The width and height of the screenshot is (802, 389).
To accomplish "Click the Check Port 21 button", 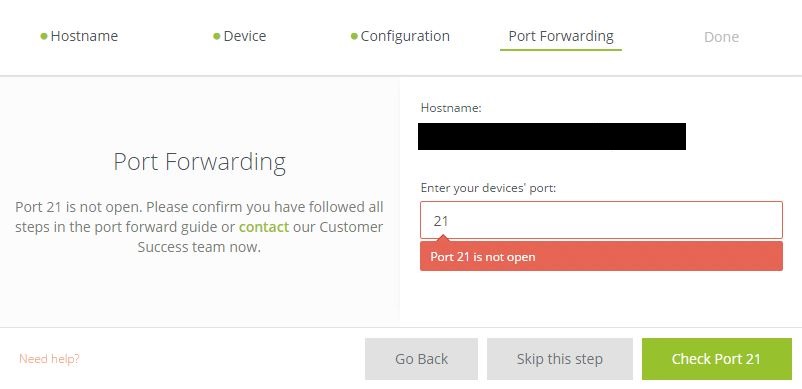I will tap(717, 359).
